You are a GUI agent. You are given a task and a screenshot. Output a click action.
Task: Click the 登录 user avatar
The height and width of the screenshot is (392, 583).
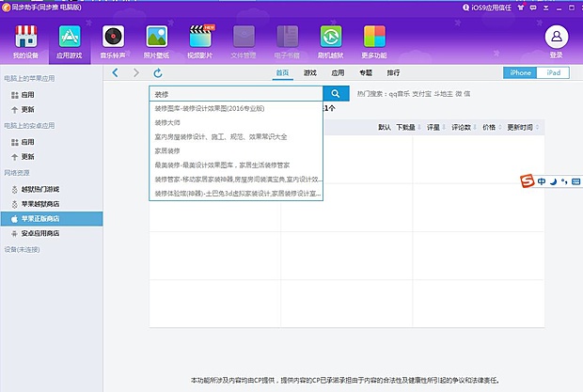(557, 41)
